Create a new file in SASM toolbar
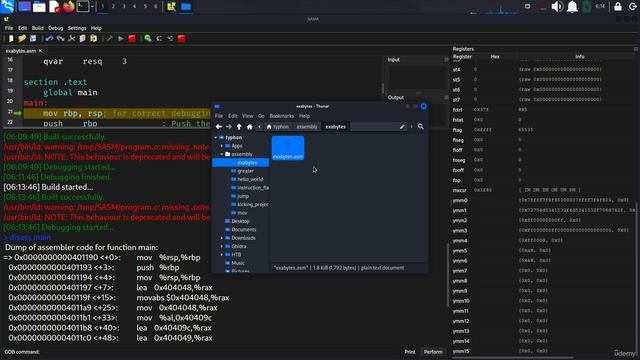This screenshot has height=360, width=640. coord(11,38)
